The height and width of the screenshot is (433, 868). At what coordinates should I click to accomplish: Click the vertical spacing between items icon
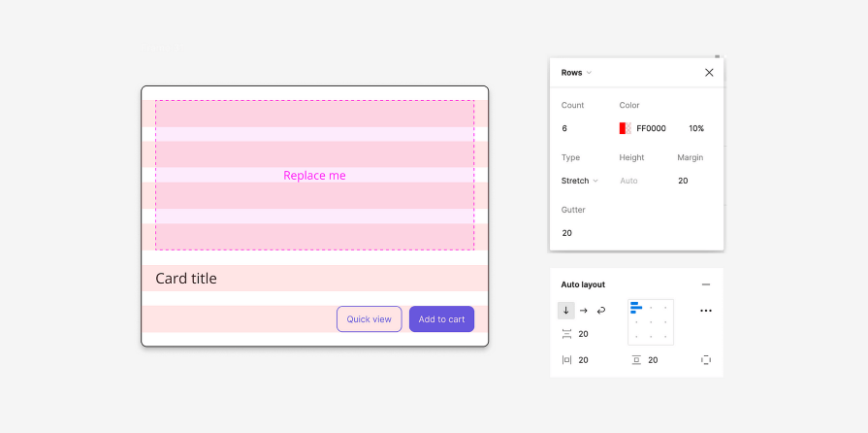click(566, 334)
